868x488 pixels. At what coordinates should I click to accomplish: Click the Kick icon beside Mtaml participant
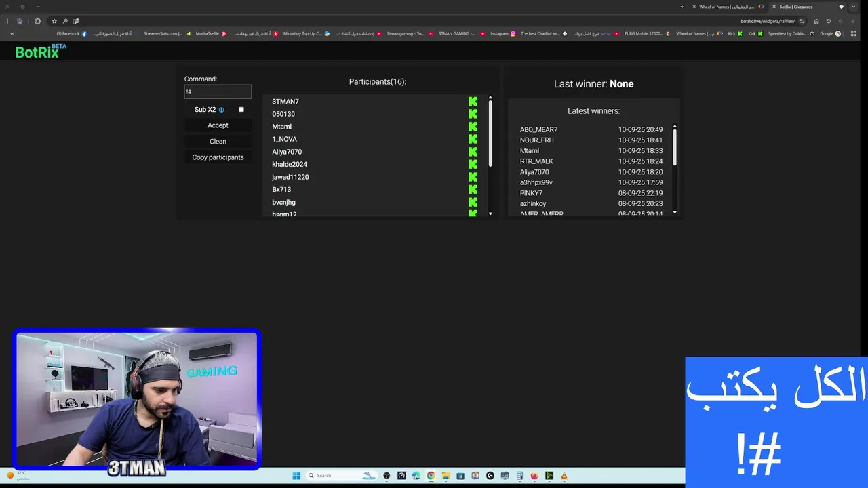473,126
